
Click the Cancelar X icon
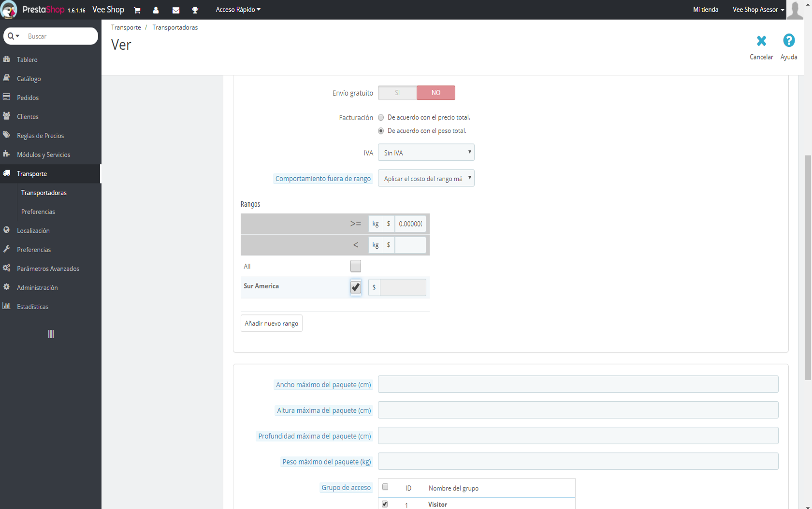point(761,41)
